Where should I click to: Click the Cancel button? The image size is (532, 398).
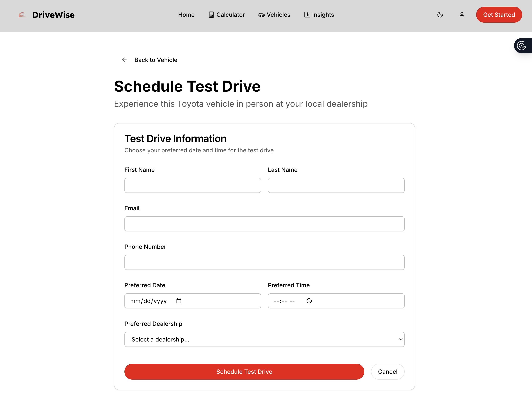387,372
